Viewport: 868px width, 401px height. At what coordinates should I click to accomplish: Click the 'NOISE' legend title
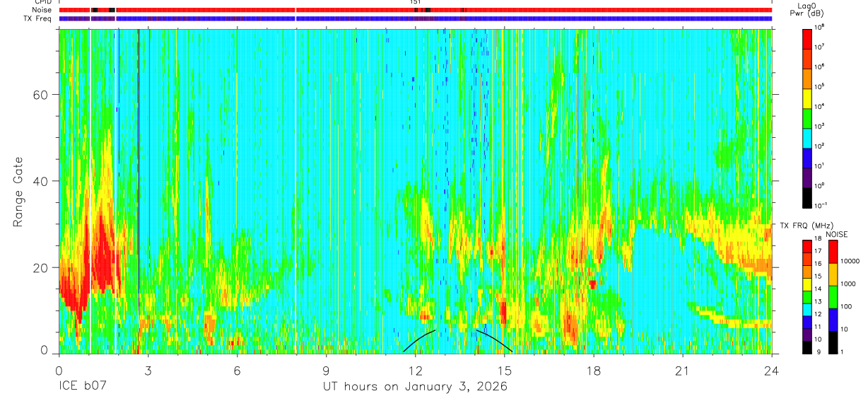(x=835, y=234)
